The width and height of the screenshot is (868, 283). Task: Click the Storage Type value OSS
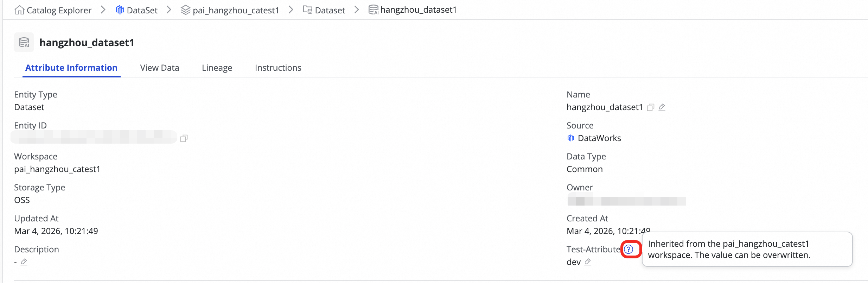click(x=22, y=200)
